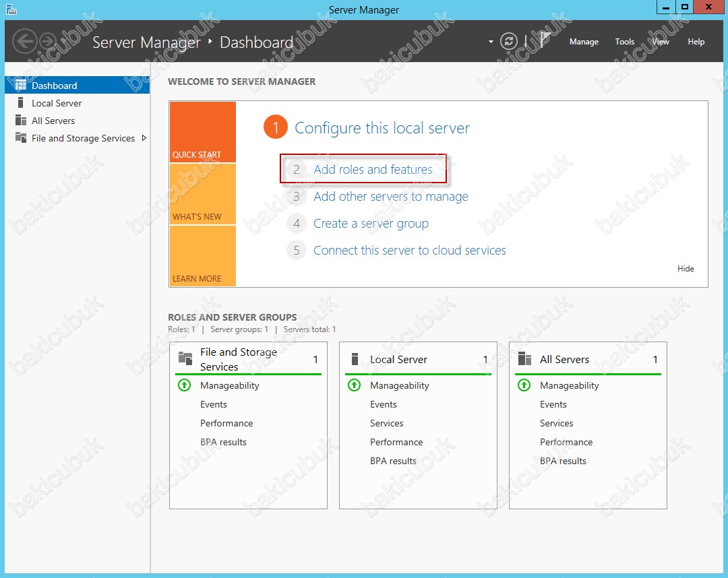
Task: Click Server Manager title bar app icon
Action: tap(11, 9)
